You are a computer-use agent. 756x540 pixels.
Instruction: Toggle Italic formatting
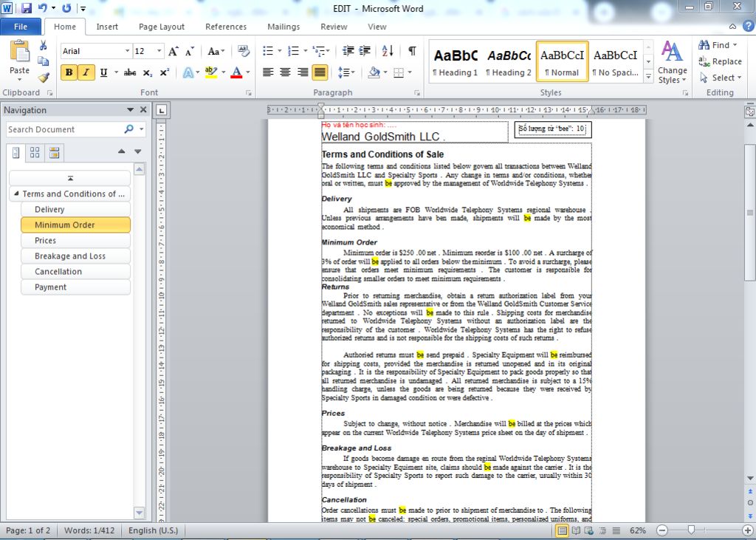[86, 73]
